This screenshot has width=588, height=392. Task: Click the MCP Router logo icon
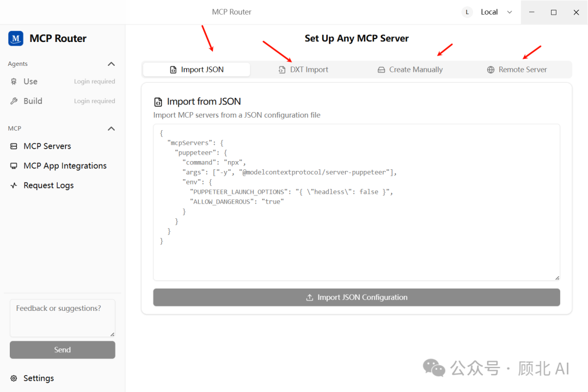pyautogui.click(x=16, y=39)
